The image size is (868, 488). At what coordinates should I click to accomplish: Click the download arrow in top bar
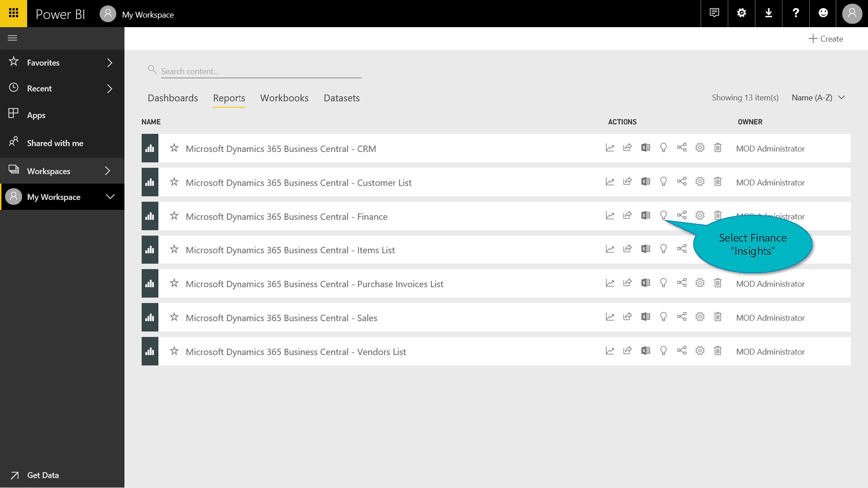click(768, 14)
